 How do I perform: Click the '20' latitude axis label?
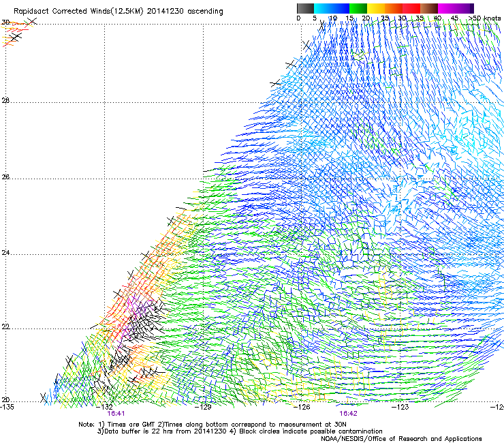pos(5,400)
